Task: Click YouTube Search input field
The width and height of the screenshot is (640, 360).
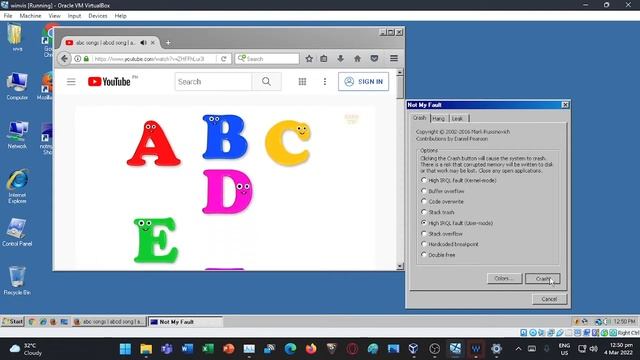Action: pyautogui.click(x=213, y=82)
